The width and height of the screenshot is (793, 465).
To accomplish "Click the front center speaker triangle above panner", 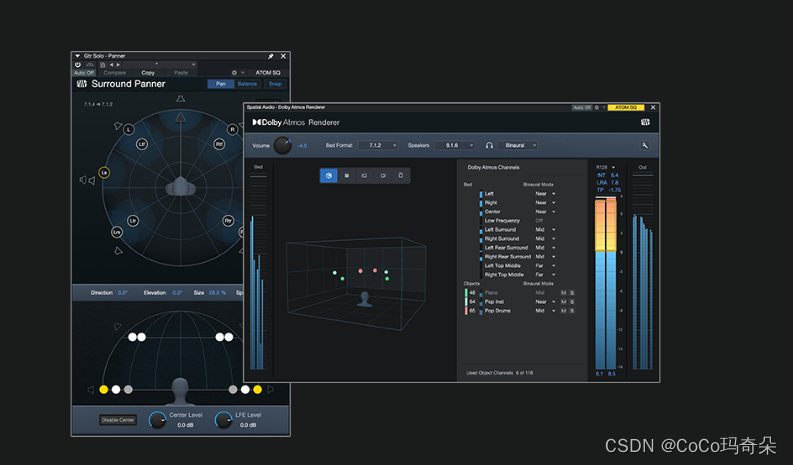I will pyautogui.click(x=181, y=99).
